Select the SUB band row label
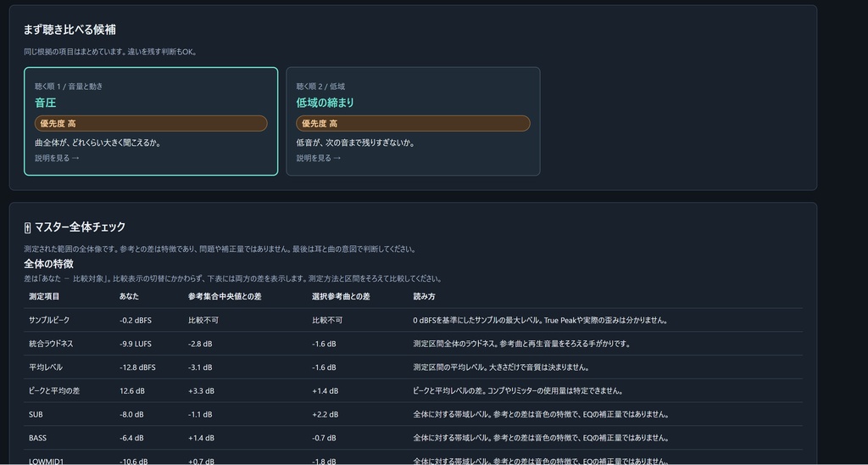868x465 pixels. 36,415
